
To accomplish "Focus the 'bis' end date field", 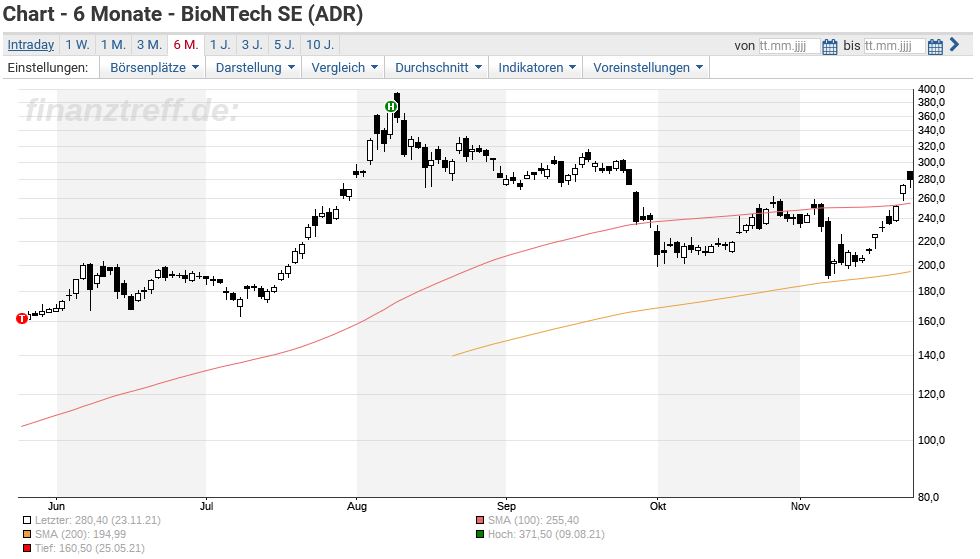I will (894, 46).
